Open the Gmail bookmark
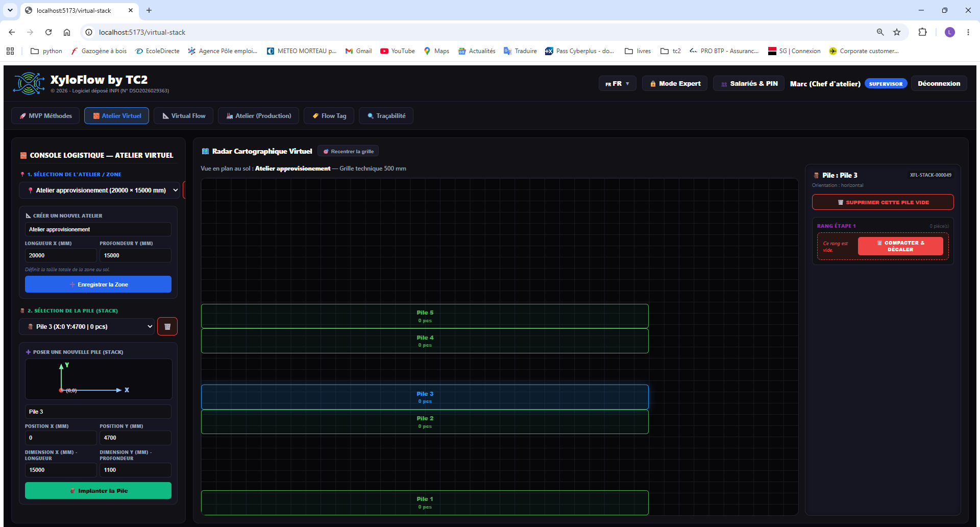 pyautogui.click(x=359, y=51)
